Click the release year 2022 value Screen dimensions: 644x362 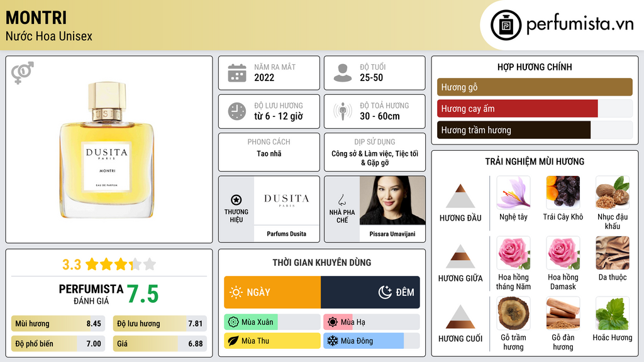coord(264,77)
